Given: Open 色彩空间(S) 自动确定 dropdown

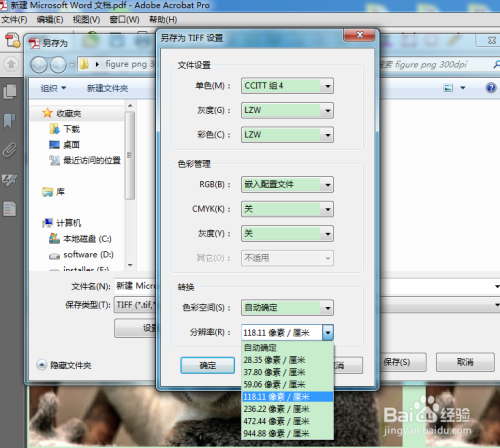Looking at the screenshot, I should coord(287,308).
